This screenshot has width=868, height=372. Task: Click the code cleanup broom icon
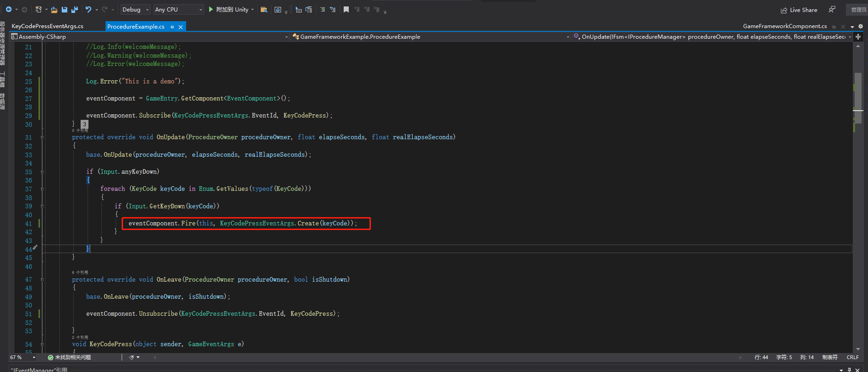tap(132, 357)
